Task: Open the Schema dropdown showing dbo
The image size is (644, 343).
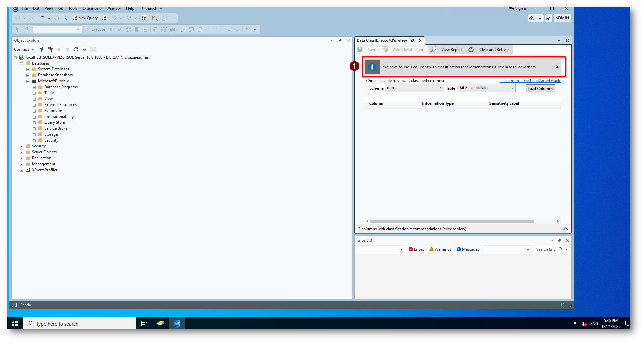Action: pos(414,88)
